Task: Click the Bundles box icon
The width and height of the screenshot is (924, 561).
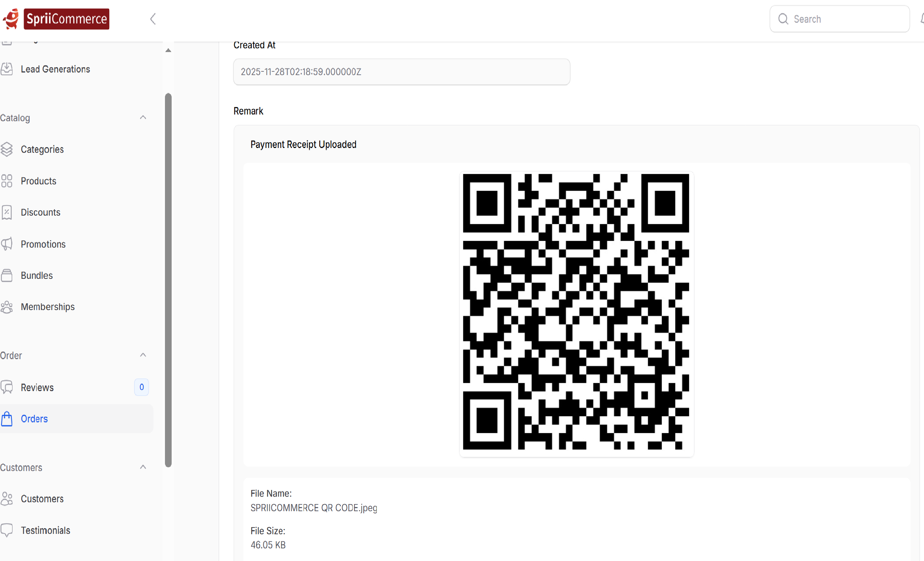Action: [x=7, y=275]
